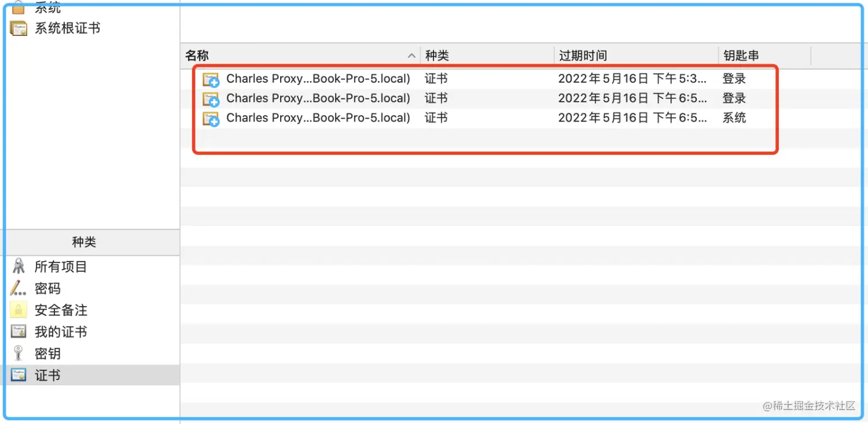Click the 系统 keychain cell in third row

[734, 118]
